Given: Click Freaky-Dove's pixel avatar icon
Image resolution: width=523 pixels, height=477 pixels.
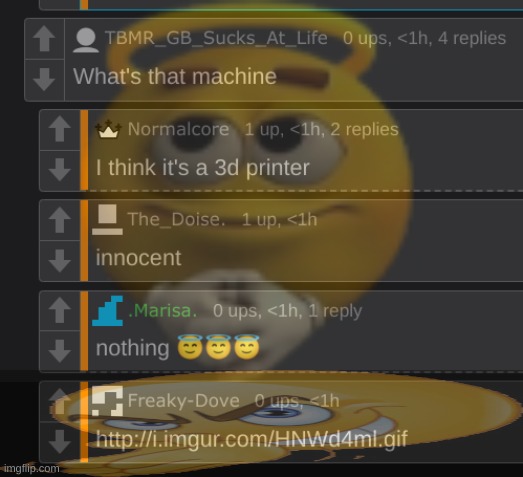Looking at the screenshot, I should tap(107, 401).
